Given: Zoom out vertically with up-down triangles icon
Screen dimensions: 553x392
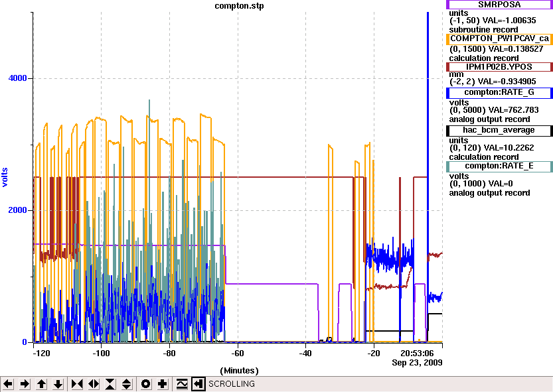Looking at the screenshot, I should (127, 384).
